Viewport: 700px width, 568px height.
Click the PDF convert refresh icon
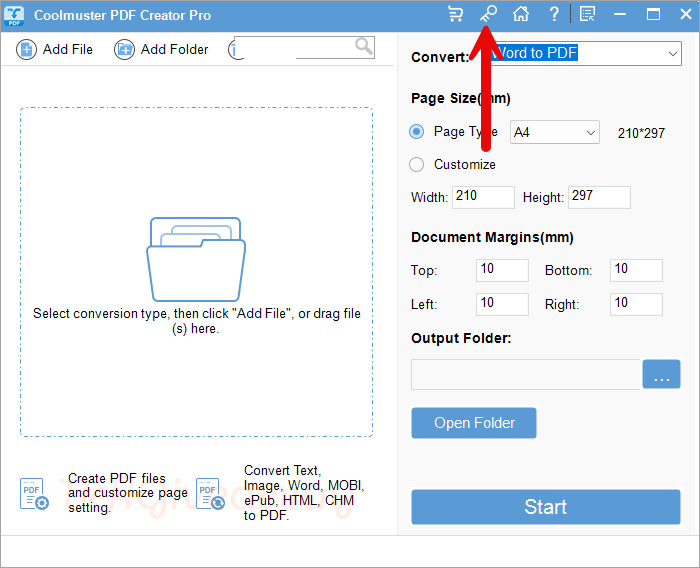(210, 494)
